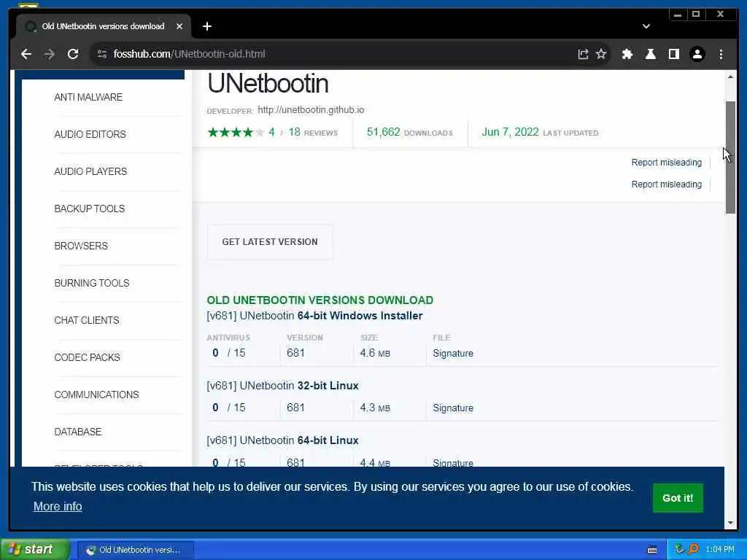
Task: Open the BURNING TOOLS category
Action: pos(91,283)
